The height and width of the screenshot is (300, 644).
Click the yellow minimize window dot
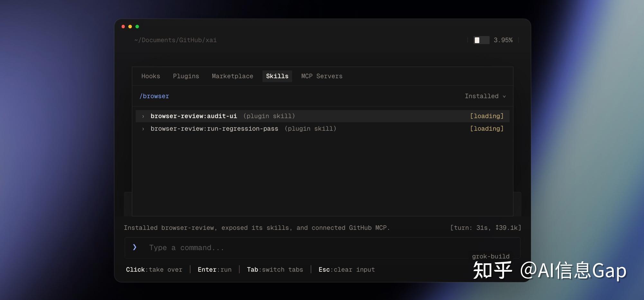tap(130, 27)
